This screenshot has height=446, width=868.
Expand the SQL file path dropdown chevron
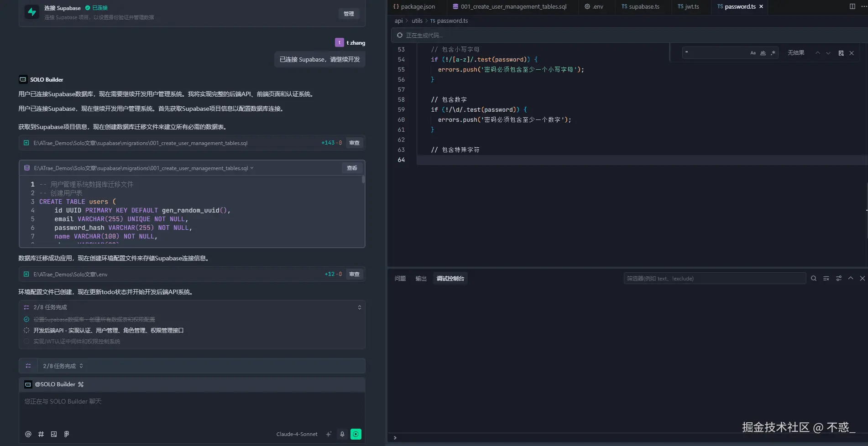click(252, 168)
